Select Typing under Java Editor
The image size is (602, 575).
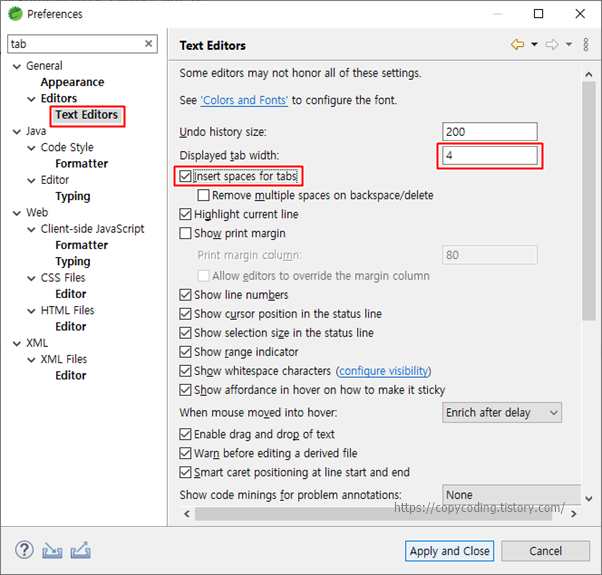click(73, 196)
